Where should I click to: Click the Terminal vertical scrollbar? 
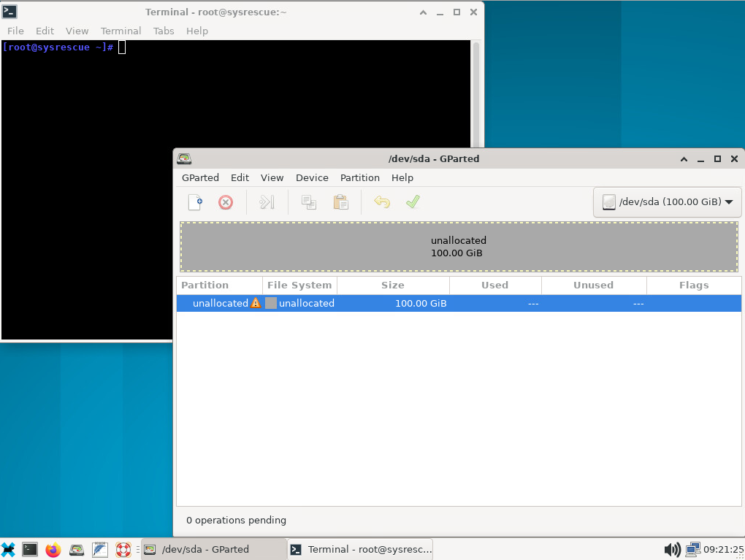[x=475, y=94]
